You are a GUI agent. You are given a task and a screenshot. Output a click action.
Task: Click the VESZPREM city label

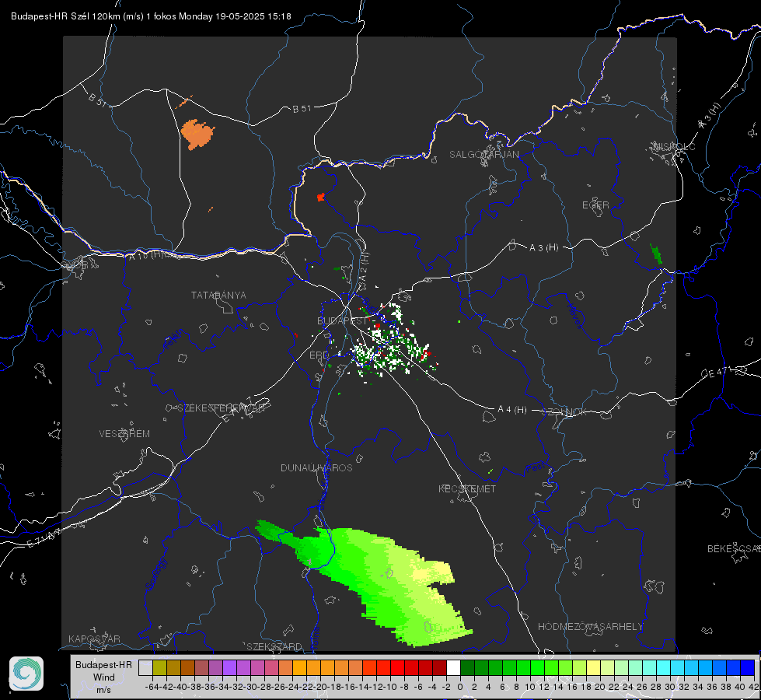[124, 434]
